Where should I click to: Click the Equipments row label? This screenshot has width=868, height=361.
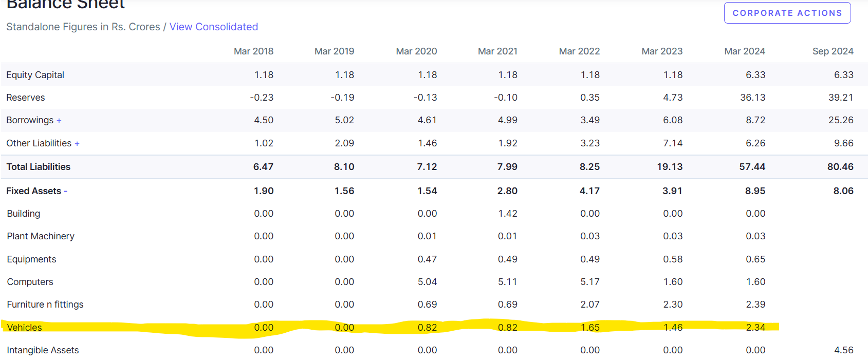31,259
